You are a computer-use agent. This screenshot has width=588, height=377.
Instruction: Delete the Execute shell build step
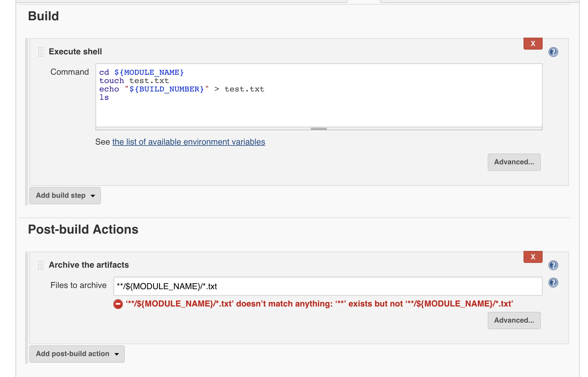(533, 44)
